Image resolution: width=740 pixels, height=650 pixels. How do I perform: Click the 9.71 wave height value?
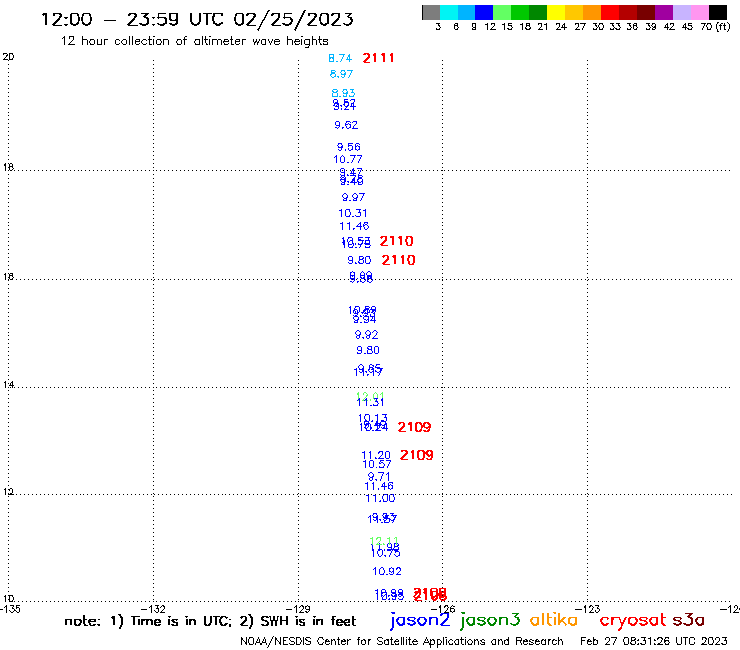click(379, 476)
